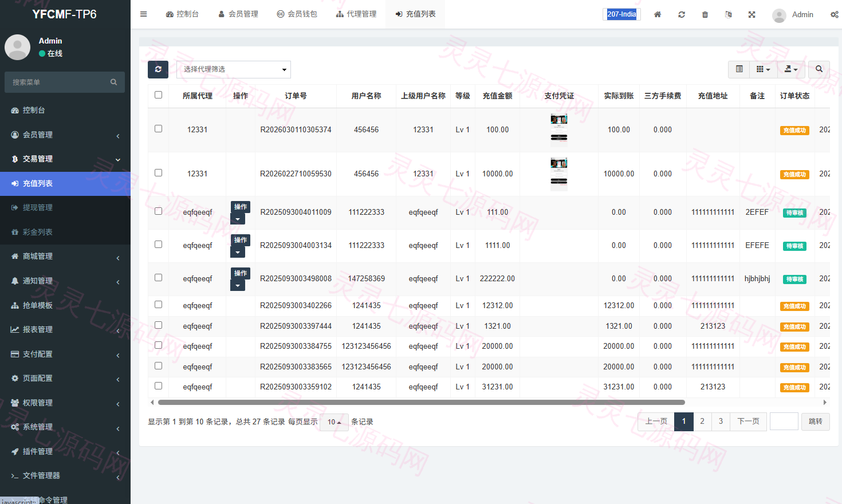The height and width of the screenshot is (504, 842).
Task: Go to page 3 of records
Action: pos(721,422)
